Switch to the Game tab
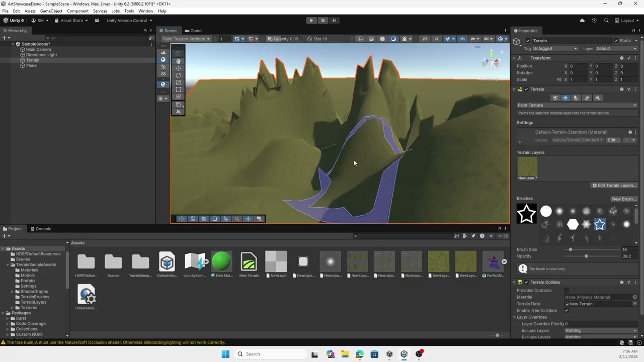 tap(193, 31)
